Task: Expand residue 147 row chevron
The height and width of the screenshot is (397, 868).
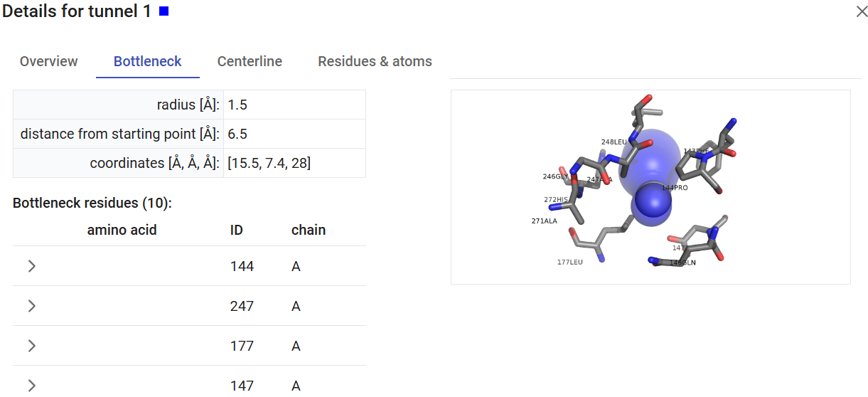Action: click(x=31, y=385)
